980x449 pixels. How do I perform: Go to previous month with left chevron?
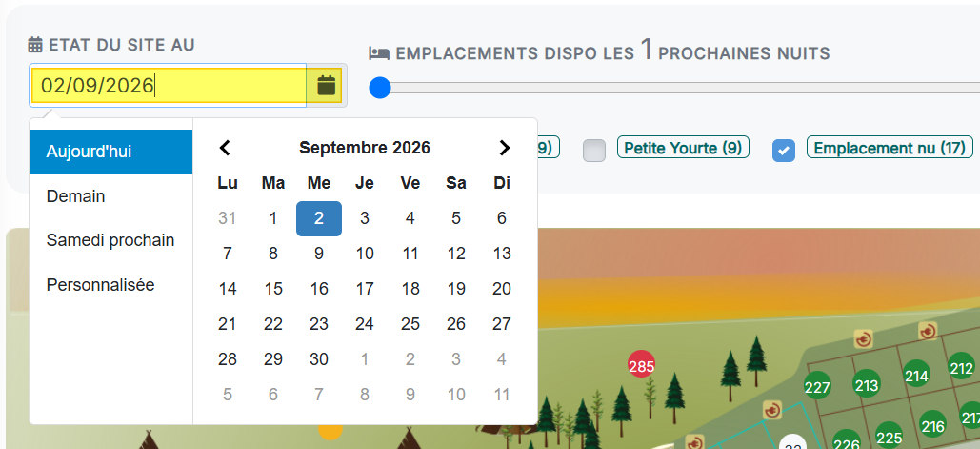coord(226,148)
